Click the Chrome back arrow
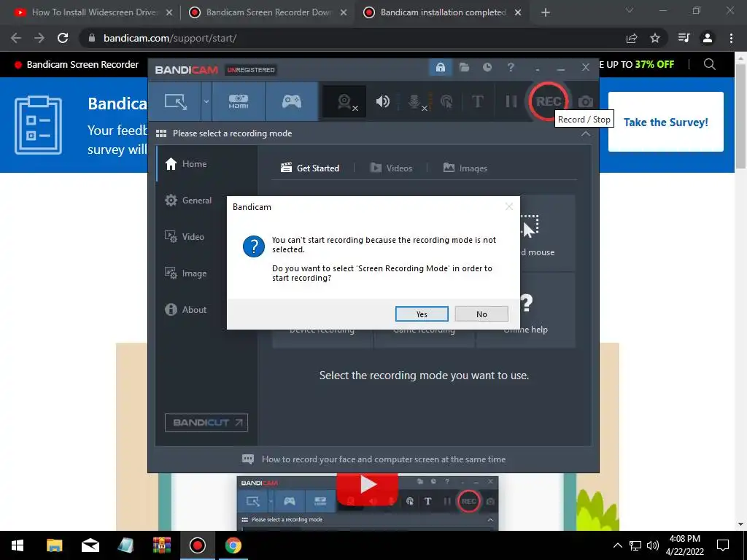This screenshot has width=747, height=560. (x=16, y=38)
